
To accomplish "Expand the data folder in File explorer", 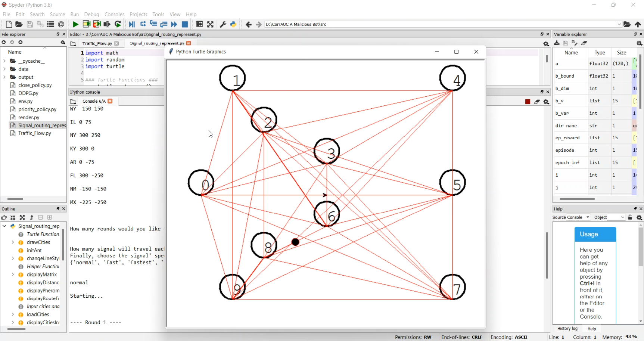I will tap(4, 69).
